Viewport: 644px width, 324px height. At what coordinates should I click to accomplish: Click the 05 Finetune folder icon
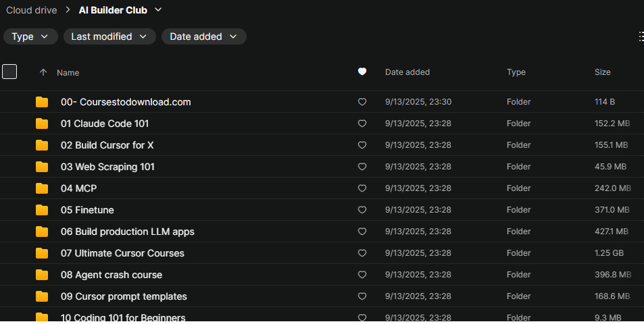pyautogui.click(x=42, y=210)
